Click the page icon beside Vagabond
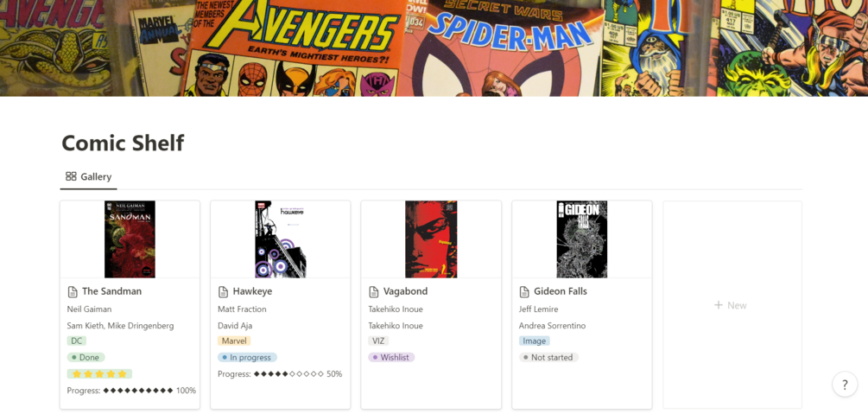868x414 pixels. (x=374, y=291)
